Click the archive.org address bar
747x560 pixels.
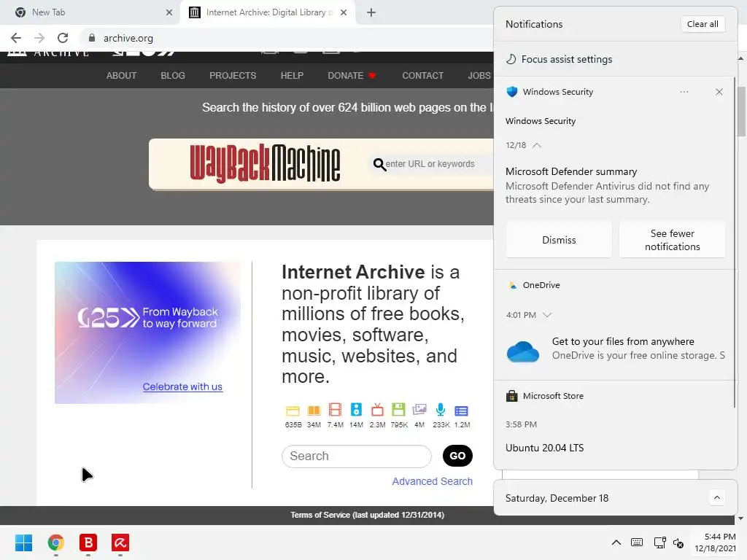(286, 38)
